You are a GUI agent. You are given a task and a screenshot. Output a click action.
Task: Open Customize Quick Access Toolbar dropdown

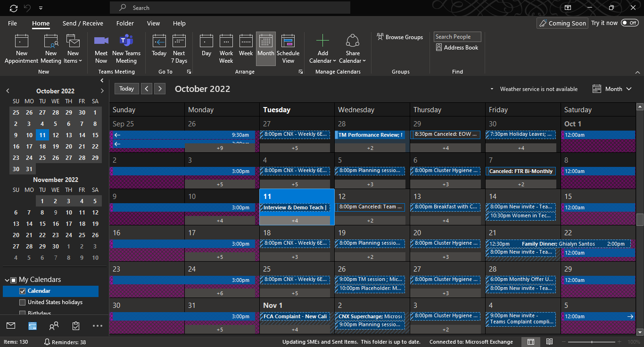[41, 8]
